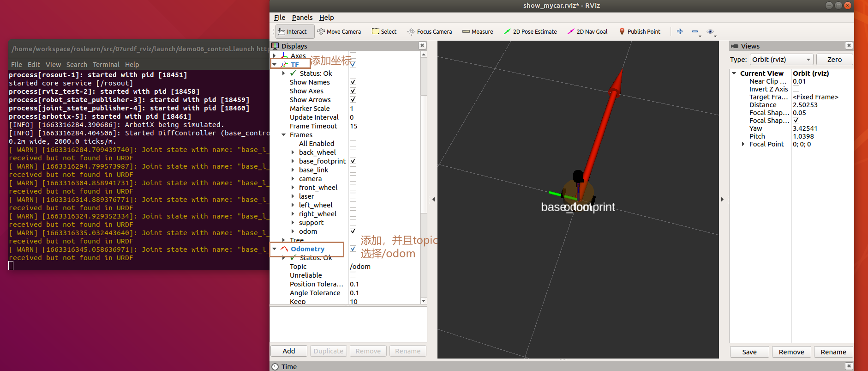
Task: Activate the Measure tool
Action: click(478, 31)
